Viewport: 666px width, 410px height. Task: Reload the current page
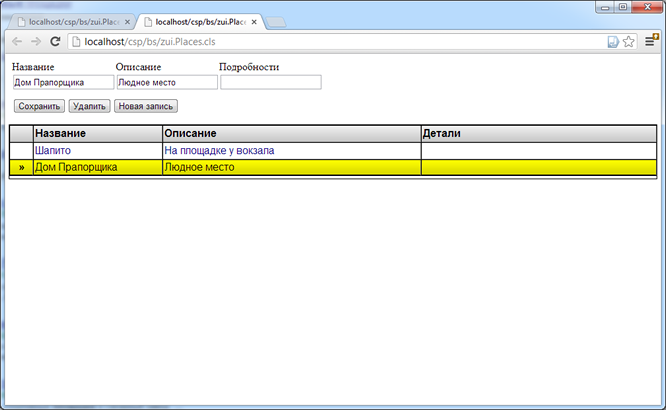tap(55, 42)
